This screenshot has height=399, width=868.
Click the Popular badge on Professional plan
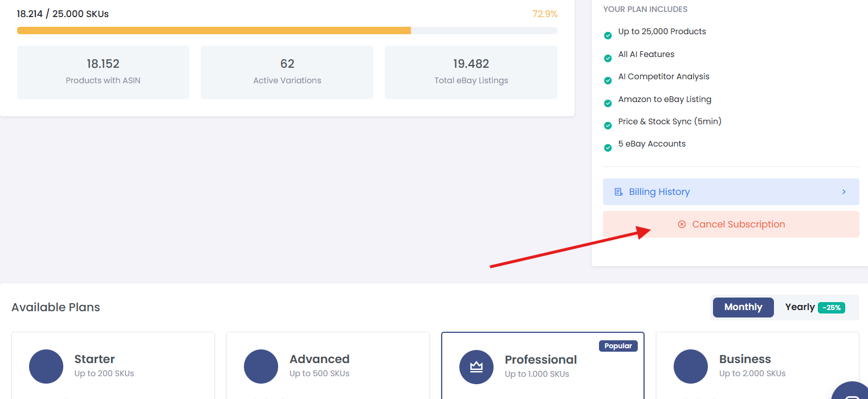(x=618, y=346)
